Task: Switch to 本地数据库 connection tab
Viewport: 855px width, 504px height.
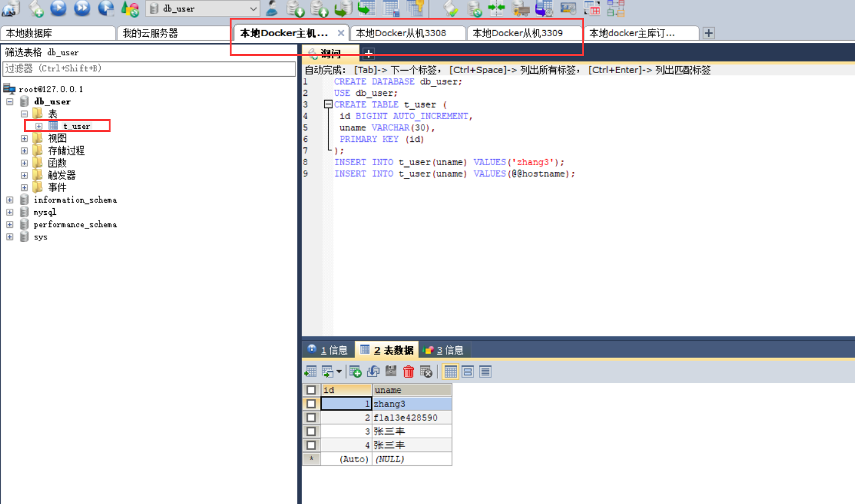Action: [58, 33]
